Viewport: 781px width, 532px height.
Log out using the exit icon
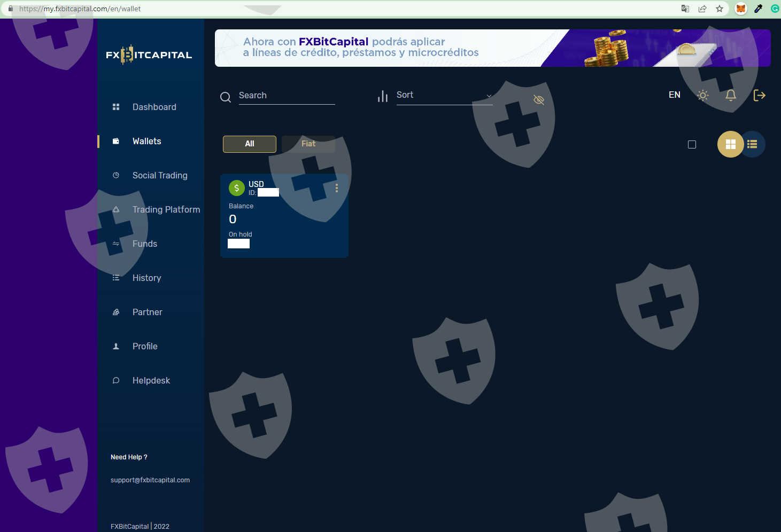pyautogui.click(x=760, y=95)
